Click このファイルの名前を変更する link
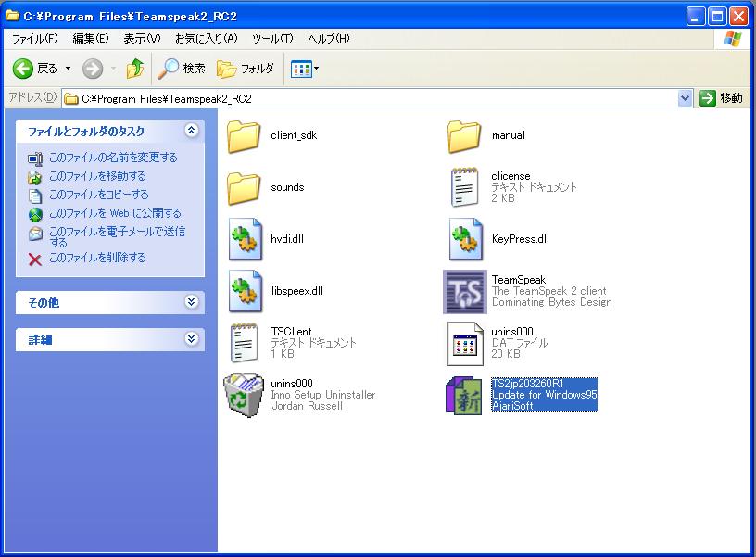Screen dimensions: 756x557 pos(113,158)
